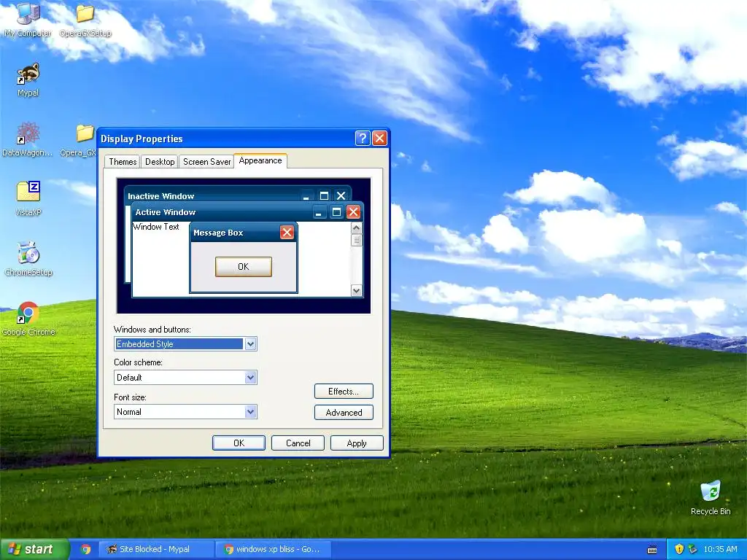Open the Start menu
747x560 pixels.
[34, 549]
